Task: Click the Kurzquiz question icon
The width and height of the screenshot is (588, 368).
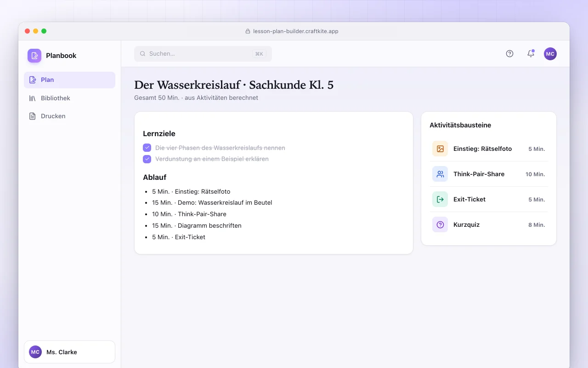Action: (x=440, y=225)
